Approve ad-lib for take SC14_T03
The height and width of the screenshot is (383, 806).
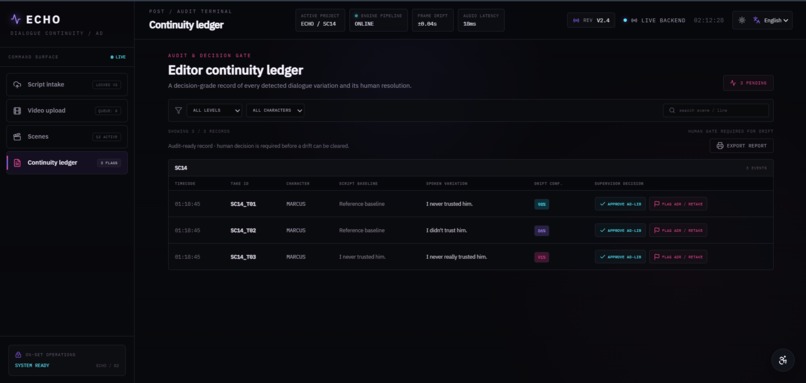[620, 257]
